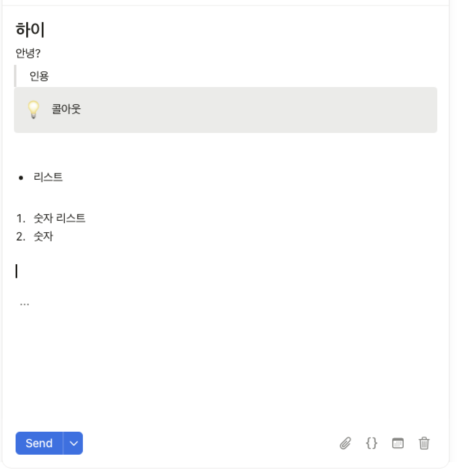Show trimmed content via the ellipsis
457x476 pixels.
24,304
